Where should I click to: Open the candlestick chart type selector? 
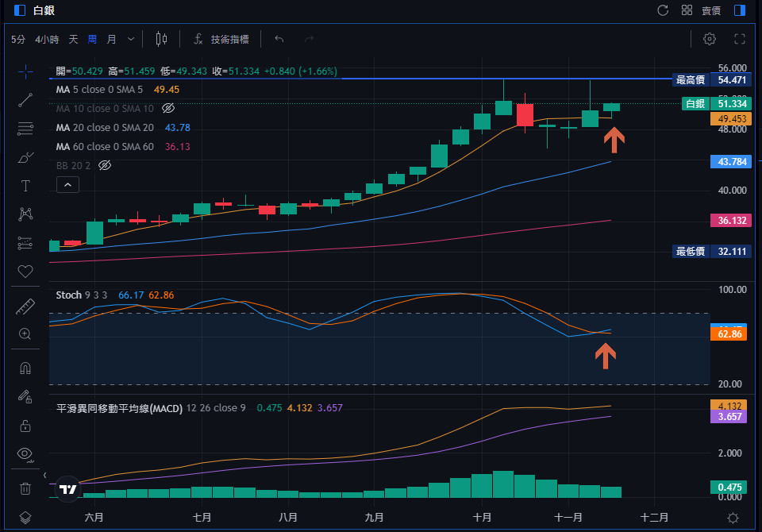(162, 39)
